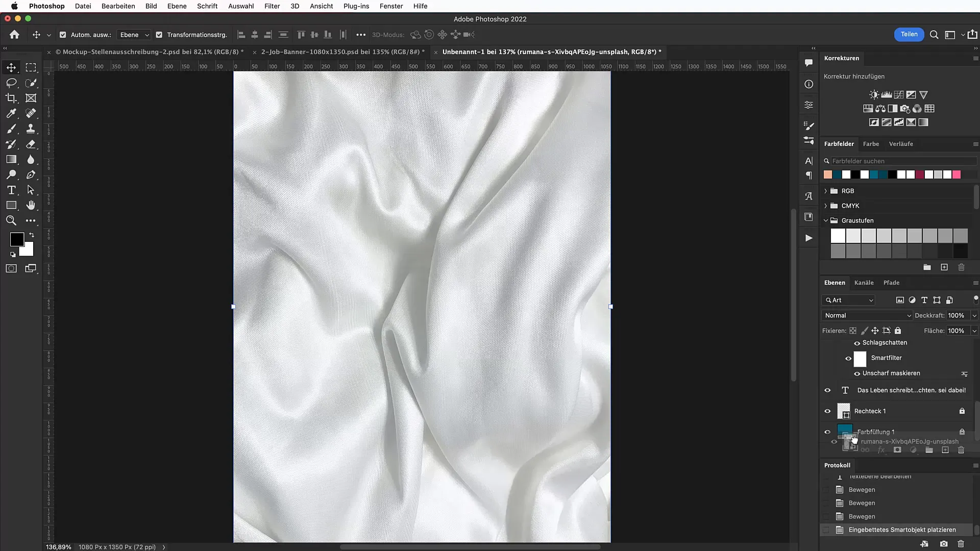Image resolution: width=980 pixels, height=551 pixels.
Task: Open the Korrekturen panel menu
Action: pyautogui.click(x=975, y=58)
